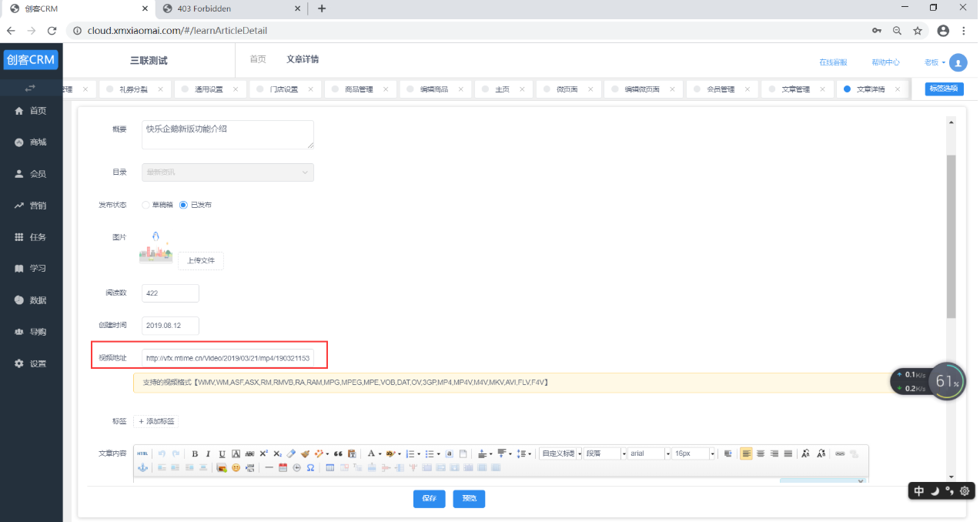Switch editor to HTML source view
Screen dimensions: 980x522
[142, 454]
